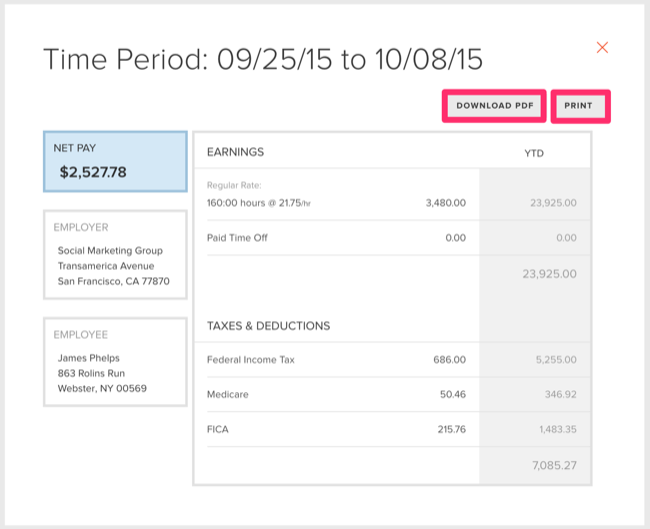Click Medicare amount 50.46
Viewport: 650px width, 529px height.
click(x=453, y=394)
